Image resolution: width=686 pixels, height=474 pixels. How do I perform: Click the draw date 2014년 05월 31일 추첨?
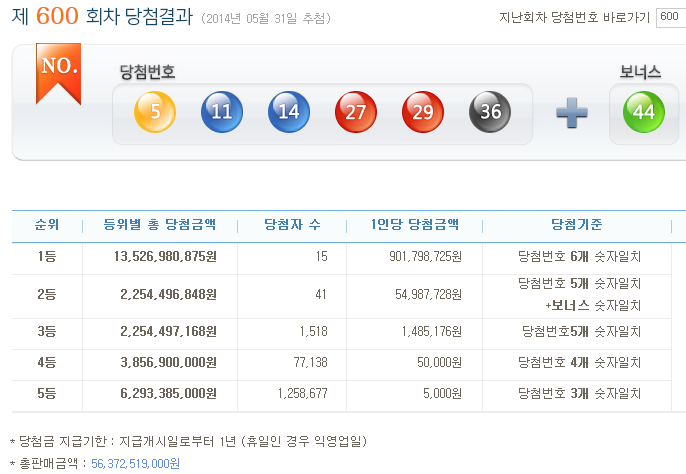pos(266,18)
